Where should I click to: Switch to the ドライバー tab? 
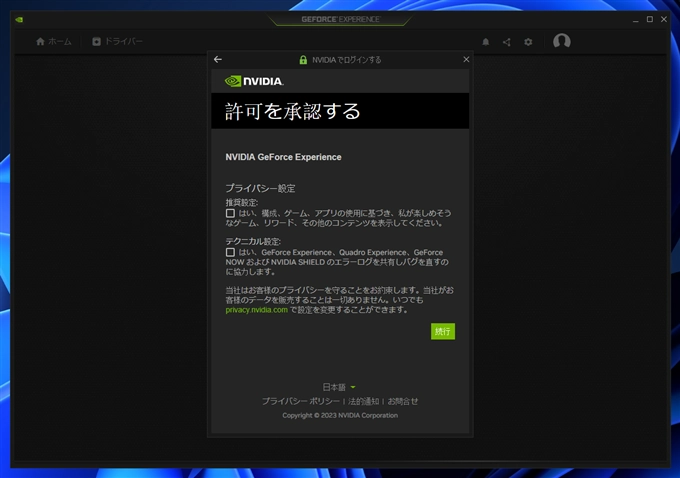117,41
